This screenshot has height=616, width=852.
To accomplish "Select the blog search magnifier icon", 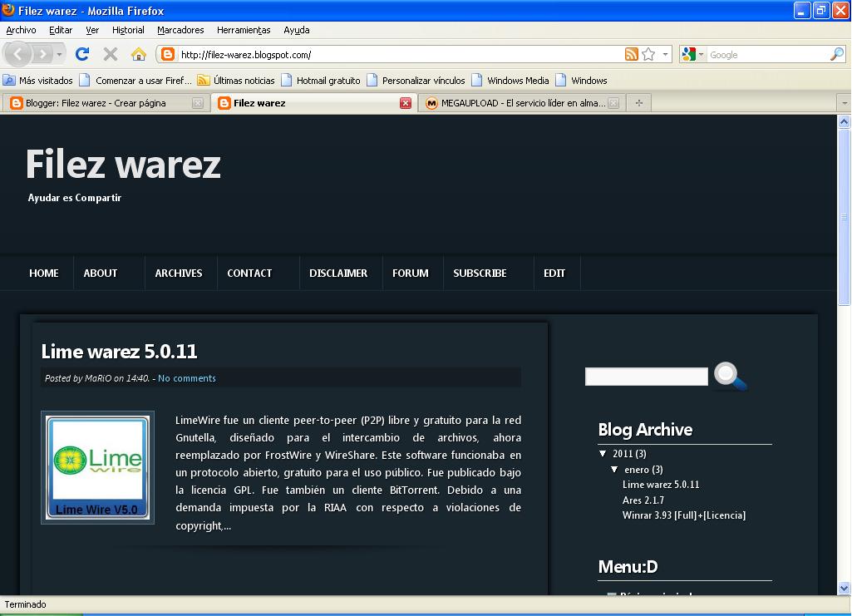I will tap(727, 375).
